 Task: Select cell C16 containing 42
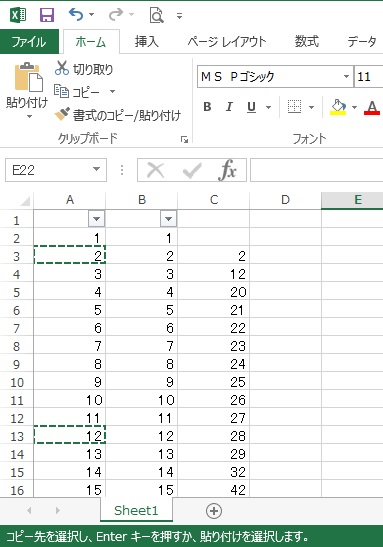point(213,489)
